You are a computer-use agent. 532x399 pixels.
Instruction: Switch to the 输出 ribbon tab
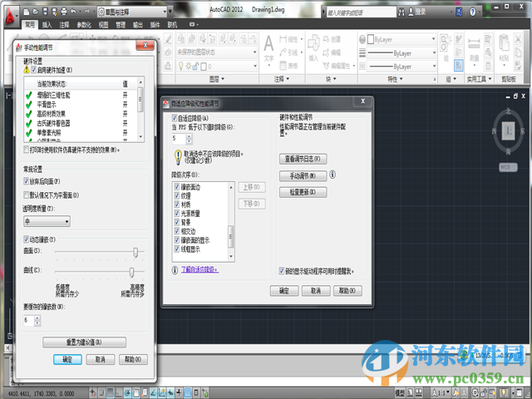pos(137,25)
